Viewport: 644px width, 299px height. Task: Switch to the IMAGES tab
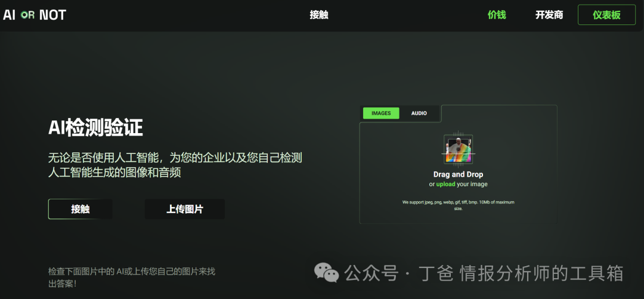tap(381, 113)
